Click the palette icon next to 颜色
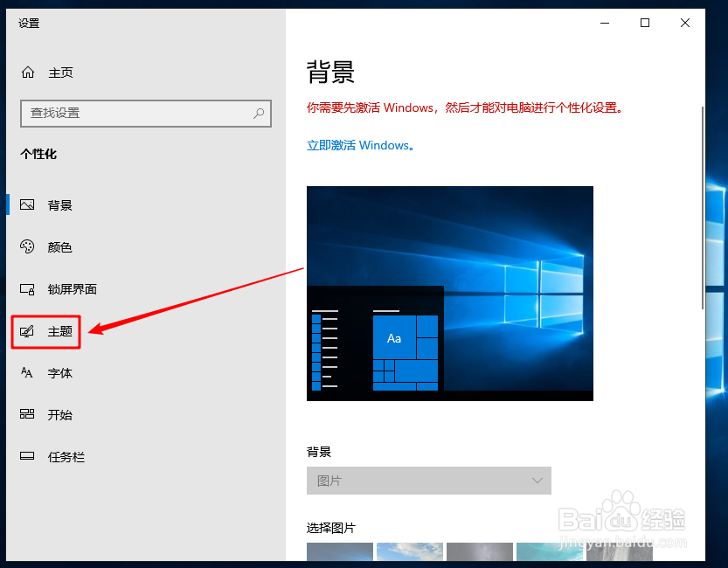This screenshot has height=568, width=728. [27, 246]
